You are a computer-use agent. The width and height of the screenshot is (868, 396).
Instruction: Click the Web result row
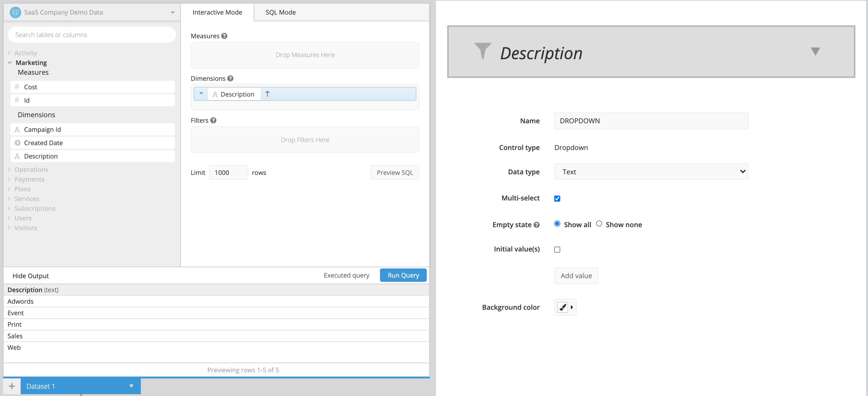[216, 347]
